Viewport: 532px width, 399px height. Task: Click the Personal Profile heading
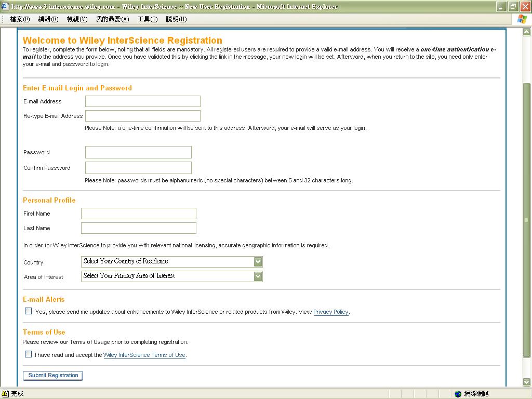click(49, 200)
